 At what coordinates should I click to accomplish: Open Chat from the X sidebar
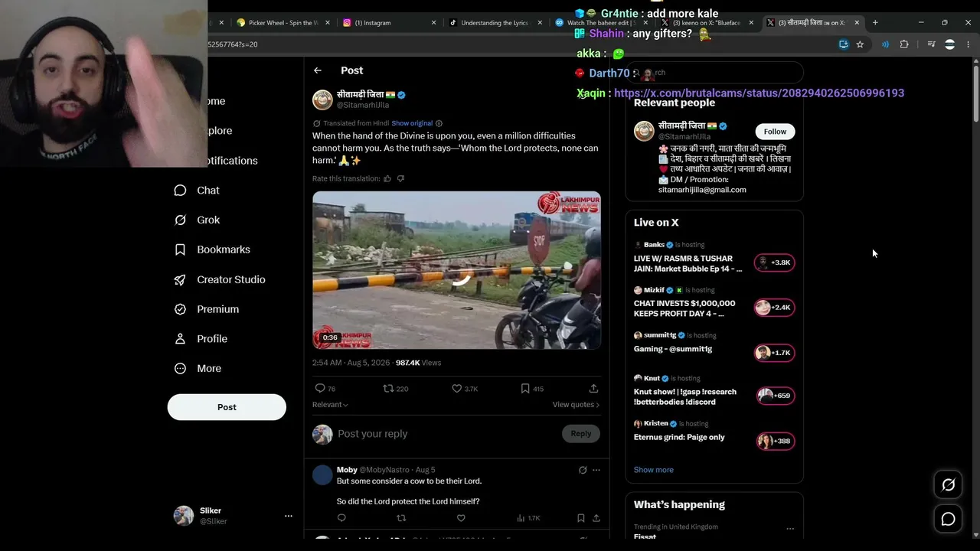tap(197, 191)
